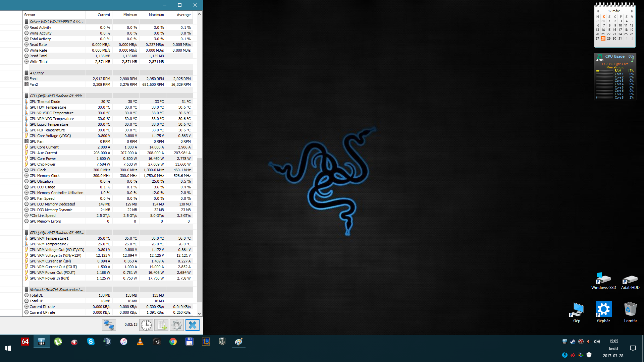Click the Maximum column header
The image size is (644, 362).
pyautogui.click(x=156, y=15)
